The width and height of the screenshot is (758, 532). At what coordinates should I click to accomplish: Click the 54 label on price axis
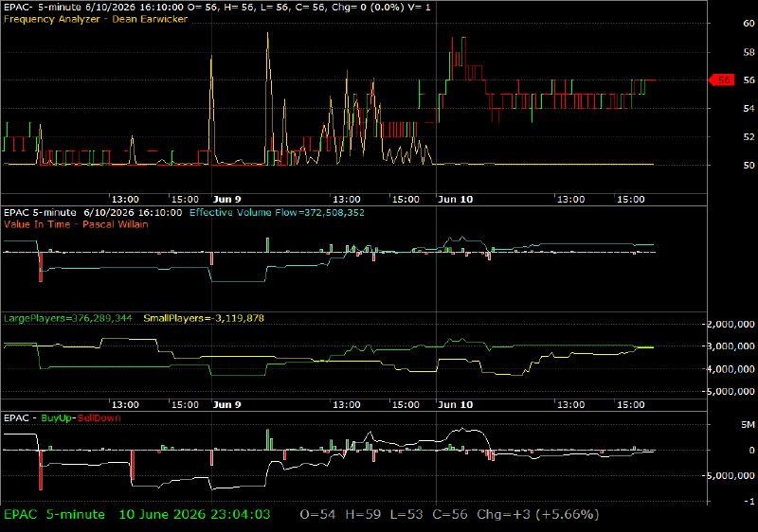coord(749,109)
